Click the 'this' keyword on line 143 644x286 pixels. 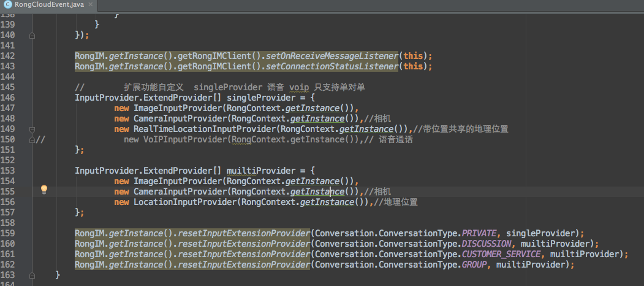click(x=413, y=66)
